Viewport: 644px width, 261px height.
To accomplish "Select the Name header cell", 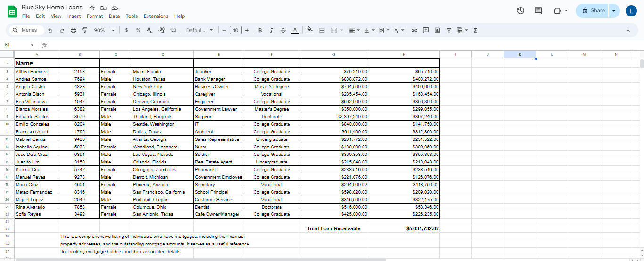I will [x=37, y=63].
